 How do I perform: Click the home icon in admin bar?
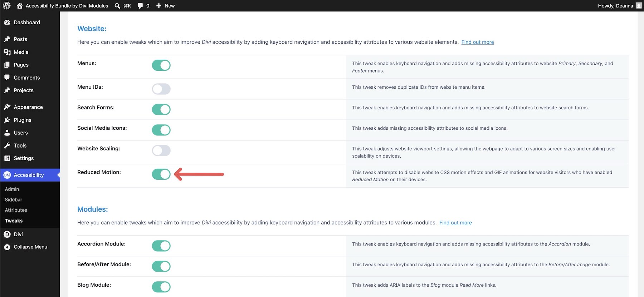20,6
